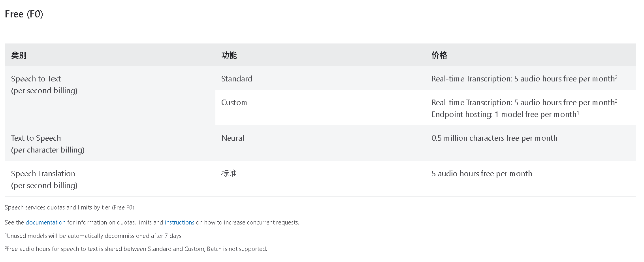Click the Speech to Text category cell
Image resolution: width=644 pixels, height=262 pixels.
110,96
